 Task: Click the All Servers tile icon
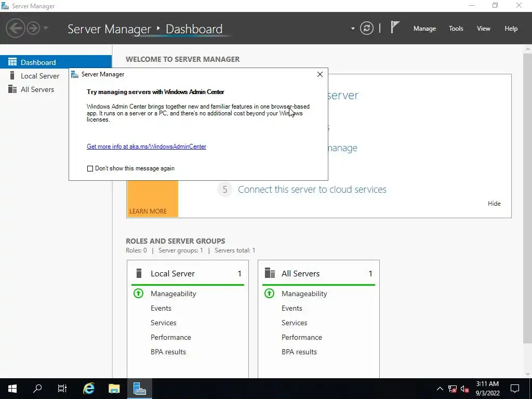270,273
